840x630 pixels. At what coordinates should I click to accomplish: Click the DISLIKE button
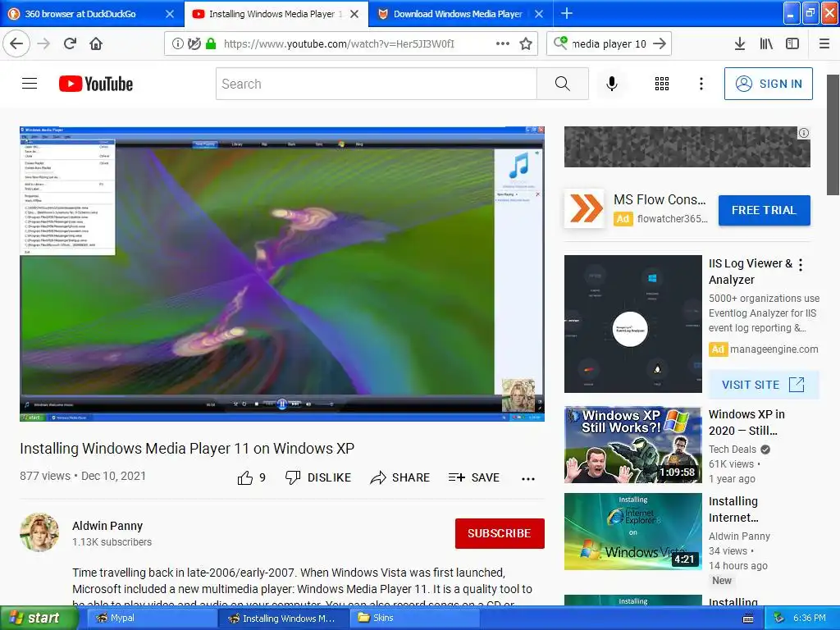pos(318,477)
